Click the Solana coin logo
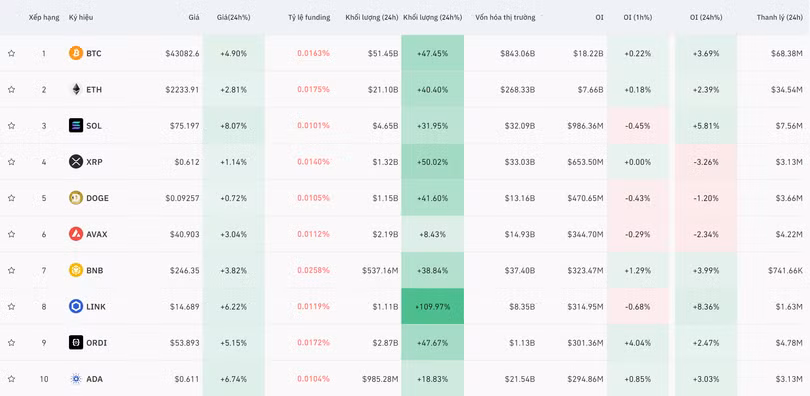 tap(76, 125)
